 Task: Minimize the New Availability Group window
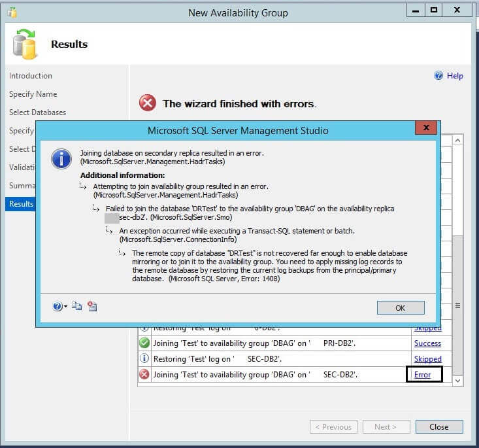point(416,10)
